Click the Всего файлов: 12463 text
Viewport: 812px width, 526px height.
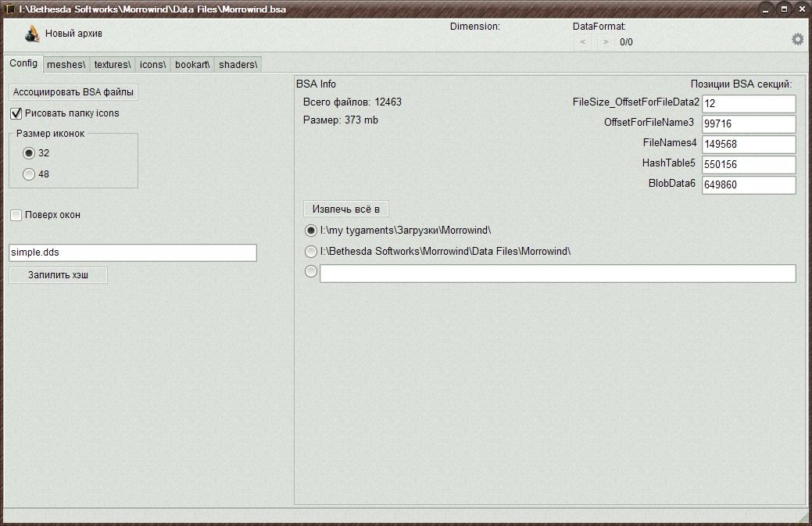point(352,102)
